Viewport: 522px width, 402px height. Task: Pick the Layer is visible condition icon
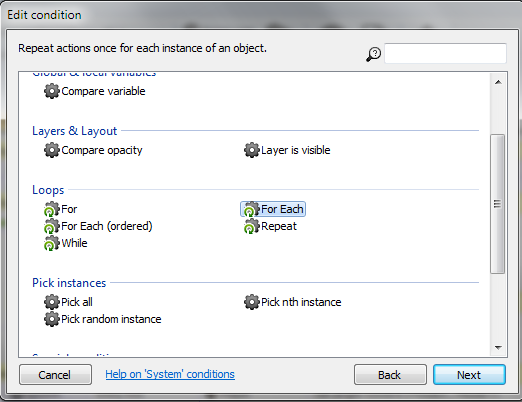[252, 150]
